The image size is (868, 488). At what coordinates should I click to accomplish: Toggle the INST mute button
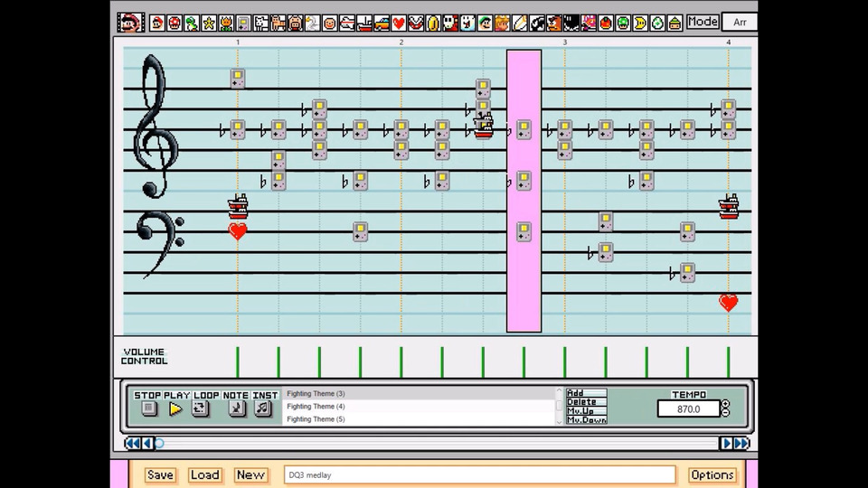(x=262, y=408)
